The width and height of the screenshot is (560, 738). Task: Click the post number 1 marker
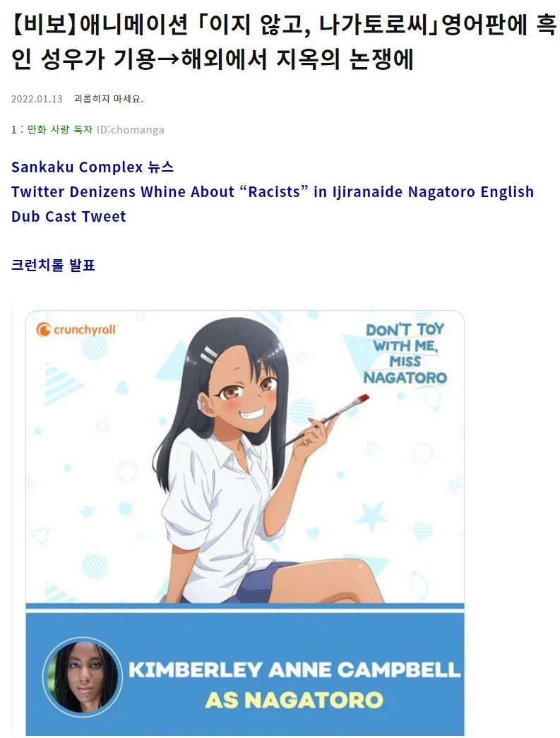click(x=14, y=130)
